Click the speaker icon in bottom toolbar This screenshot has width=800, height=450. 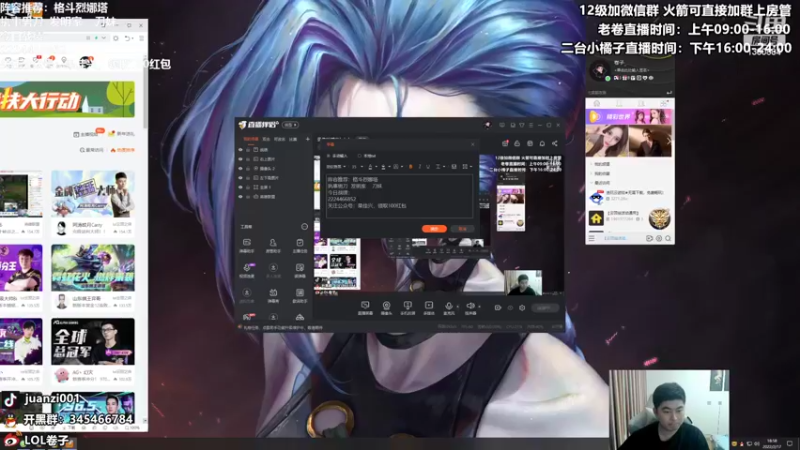tap(470, 307)
